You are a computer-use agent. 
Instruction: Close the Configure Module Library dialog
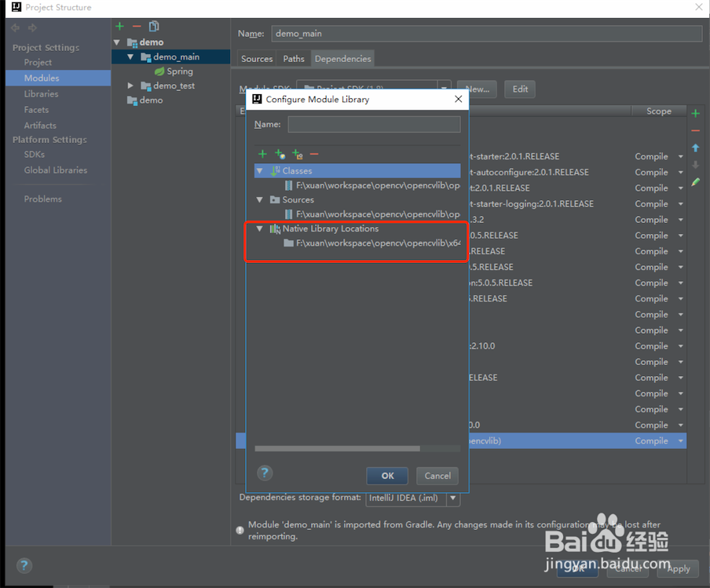[x=458, y=99]
